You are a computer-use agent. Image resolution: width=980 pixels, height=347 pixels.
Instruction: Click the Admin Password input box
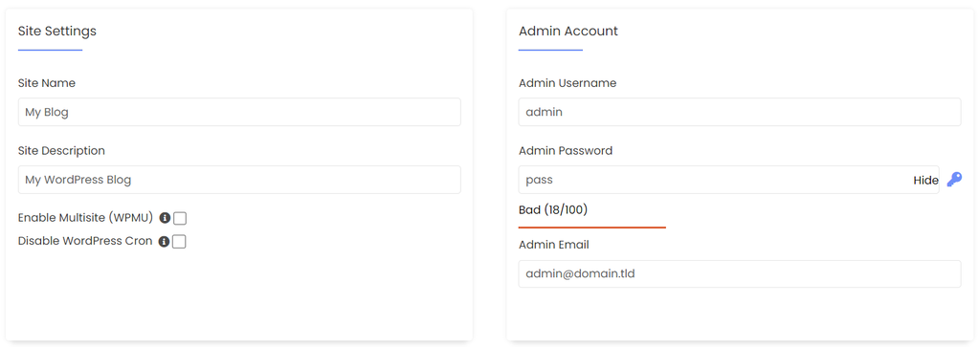[728, 180]
